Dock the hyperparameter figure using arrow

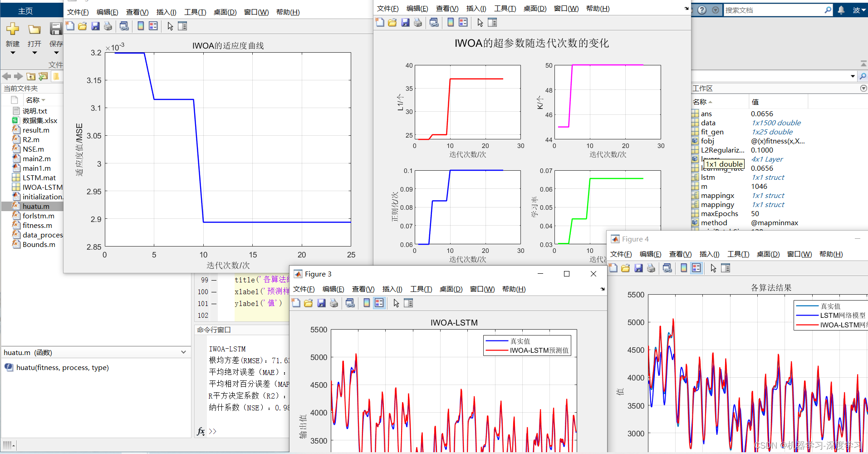[x=686, y=9]
